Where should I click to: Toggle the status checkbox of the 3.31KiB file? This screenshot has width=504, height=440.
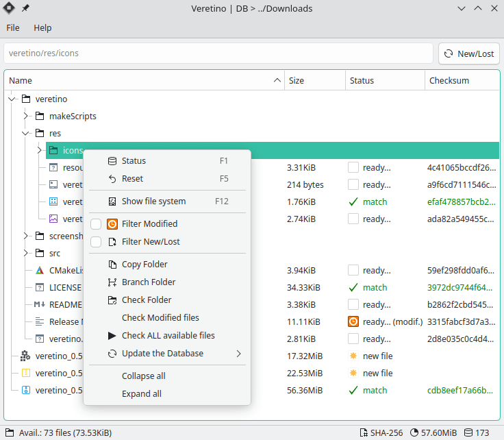pyautogui.click(x=353, y=167)
